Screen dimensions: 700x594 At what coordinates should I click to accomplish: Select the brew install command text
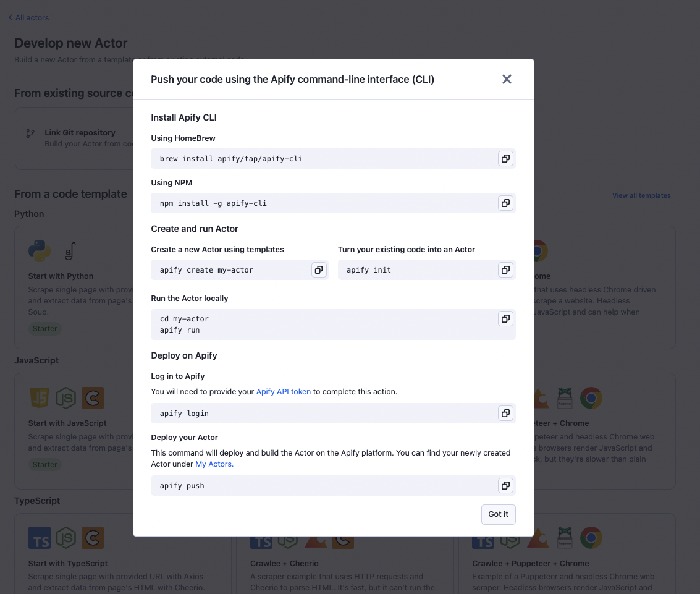coord(231,159)
